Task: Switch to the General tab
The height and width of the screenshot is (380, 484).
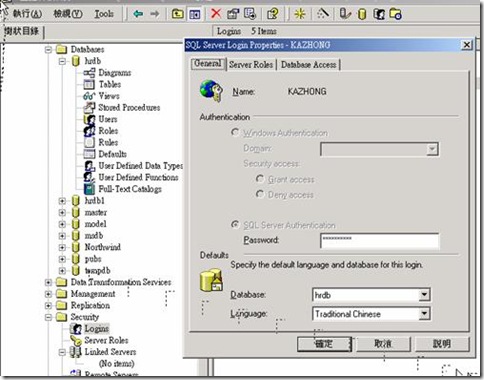Action: [208, 63]
